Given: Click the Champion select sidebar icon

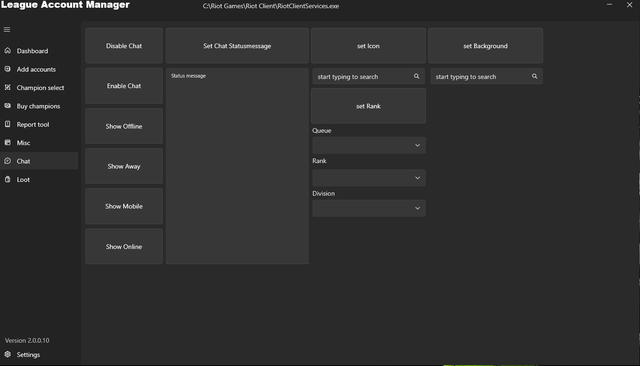Looking at the screenshot, I should (x=7, y=87).
